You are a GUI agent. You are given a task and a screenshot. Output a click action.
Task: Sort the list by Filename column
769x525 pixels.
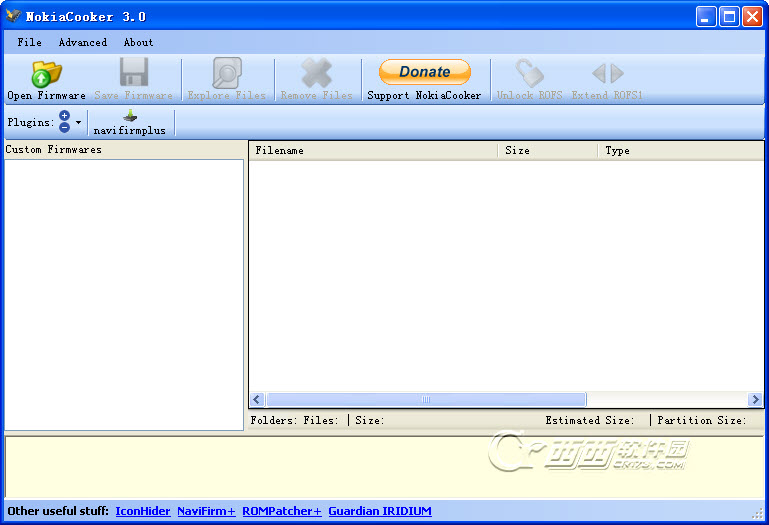tap(372, 150)
